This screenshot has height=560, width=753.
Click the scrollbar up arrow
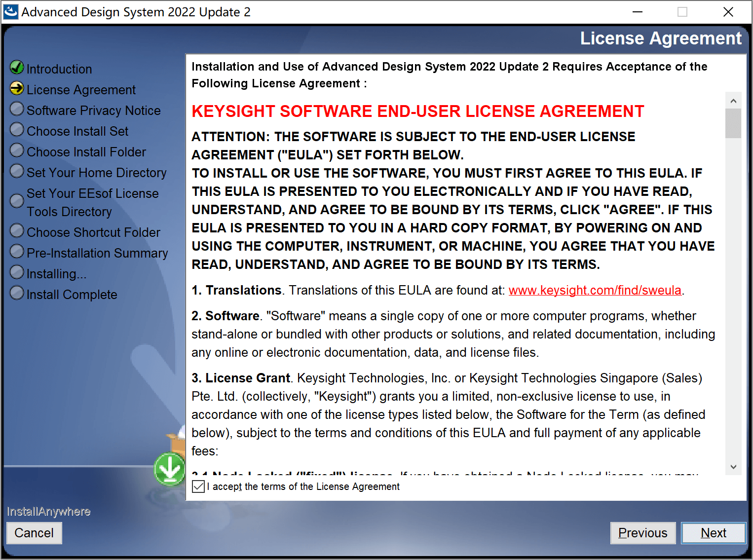coord(734,100)
